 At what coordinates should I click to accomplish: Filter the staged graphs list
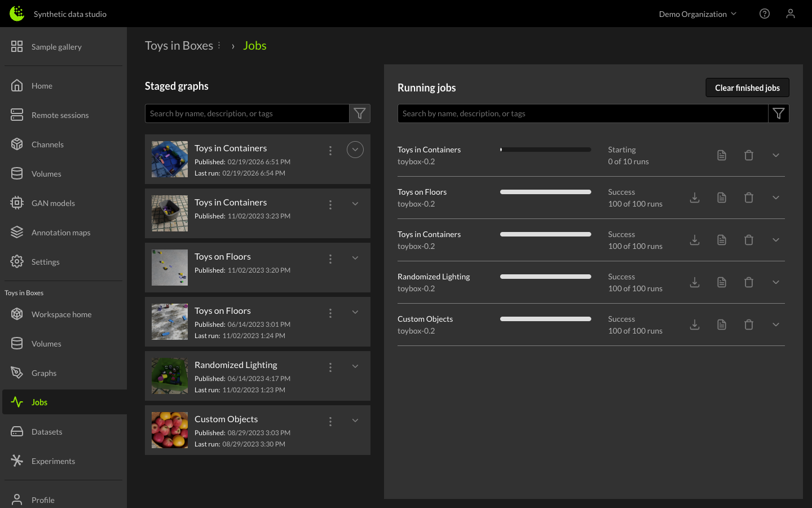point(360,113)
